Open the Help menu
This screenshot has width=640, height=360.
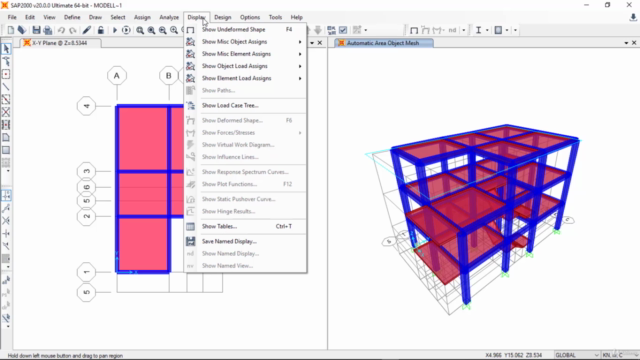296,17
